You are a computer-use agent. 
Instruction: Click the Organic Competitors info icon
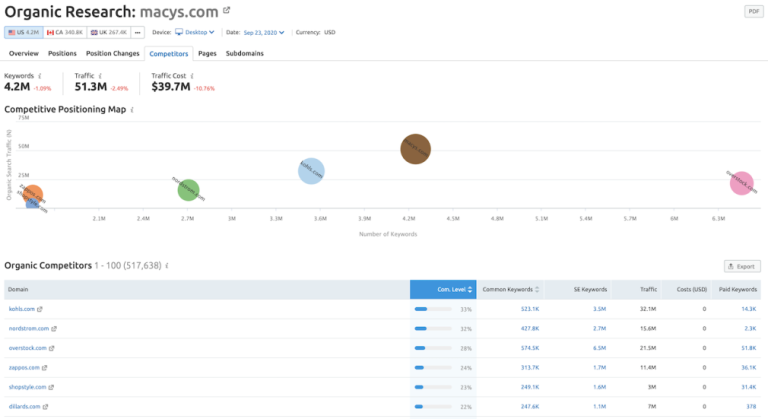tap(167, 266)
